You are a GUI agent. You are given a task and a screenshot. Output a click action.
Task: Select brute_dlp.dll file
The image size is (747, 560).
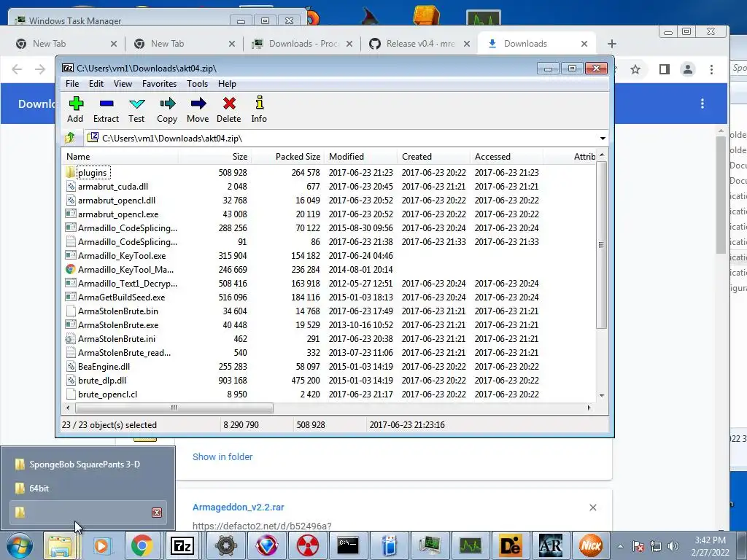[329, 381]
